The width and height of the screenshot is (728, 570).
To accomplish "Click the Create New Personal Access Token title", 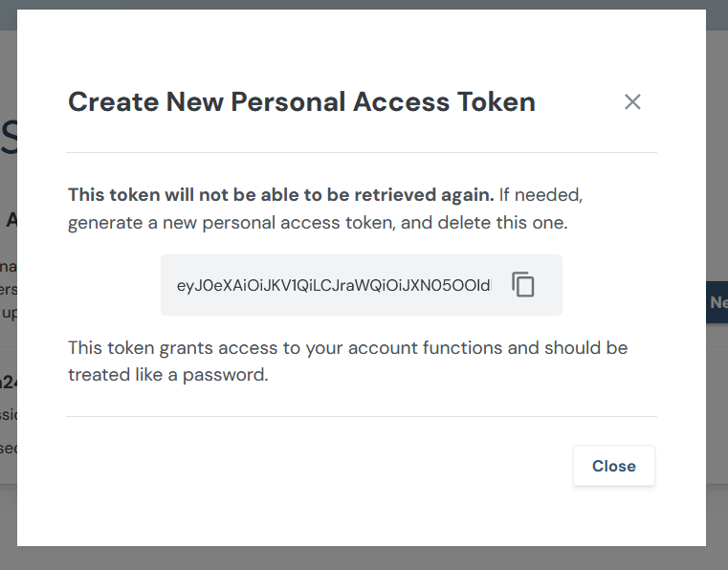I will pyautogui.click(x=301, y=102).
